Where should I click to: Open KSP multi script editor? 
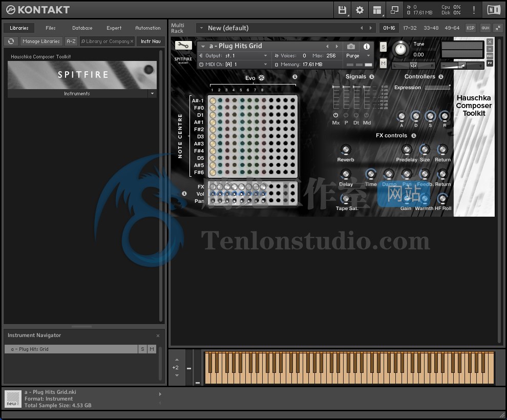pyautogui.click(x=471, y=28)
